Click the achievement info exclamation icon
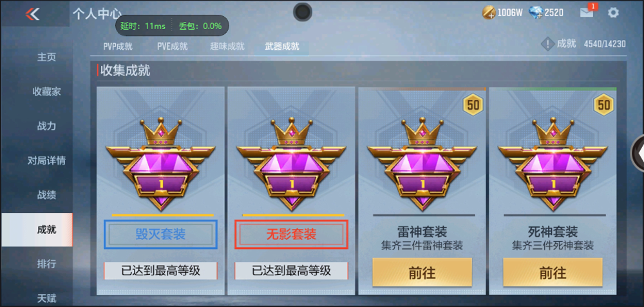Screen dimensions: 644x307 point(548,44)
